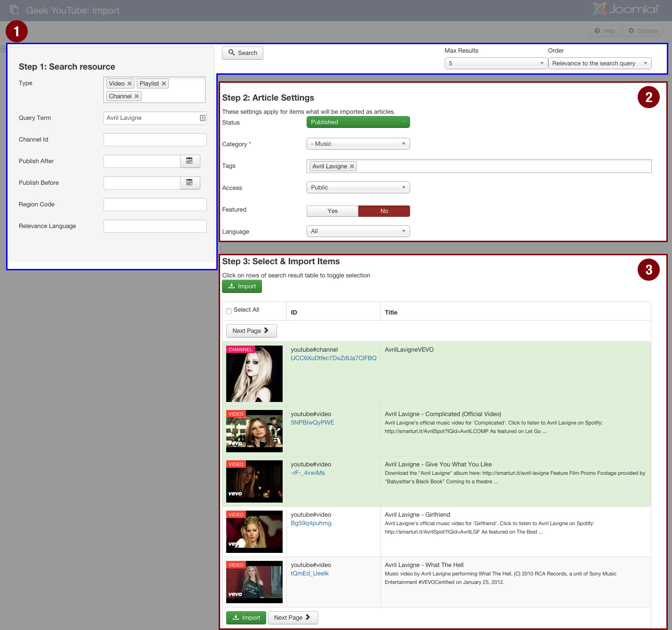Remove the Playlist type tag
The height and width of the screenshot is (630, 672).
point(164,84)
